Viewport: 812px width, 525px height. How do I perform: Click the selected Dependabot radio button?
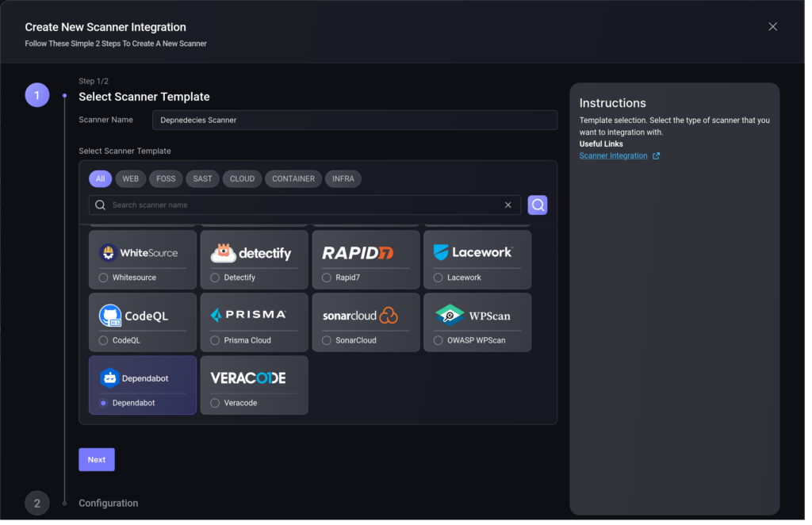104,403
